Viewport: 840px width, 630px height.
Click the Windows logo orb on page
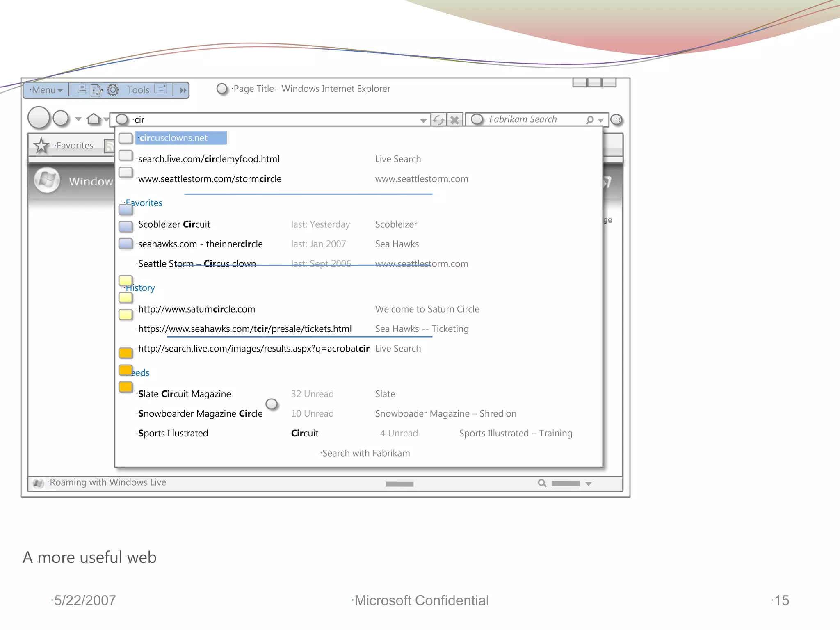point(47,180)
